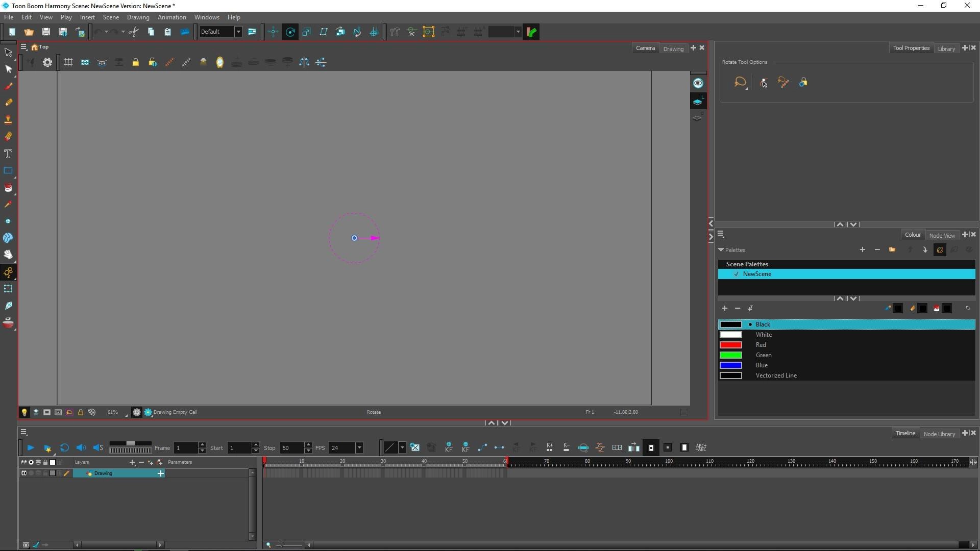The image size is (980, 551).
Task: Open the FPS dropdown arrow
Action: point(359,447)
